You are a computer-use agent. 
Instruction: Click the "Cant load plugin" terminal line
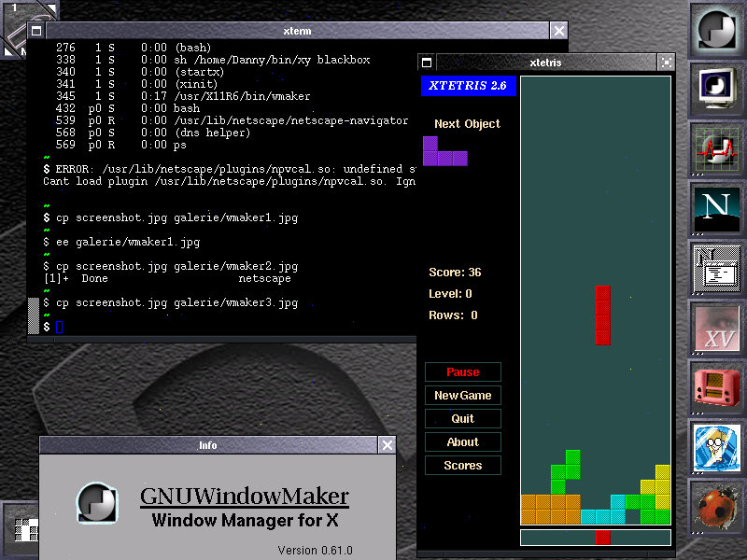click(x=229, y=181)
